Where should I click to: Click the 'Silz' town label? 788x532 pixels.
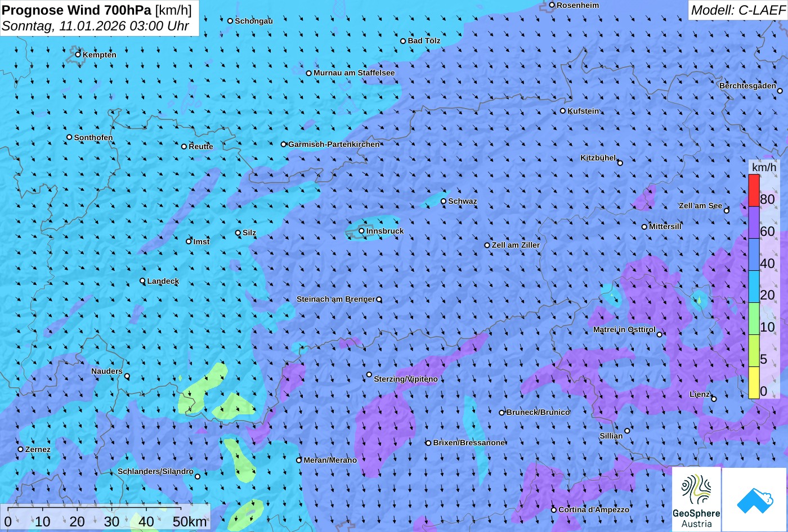point(249,233)
